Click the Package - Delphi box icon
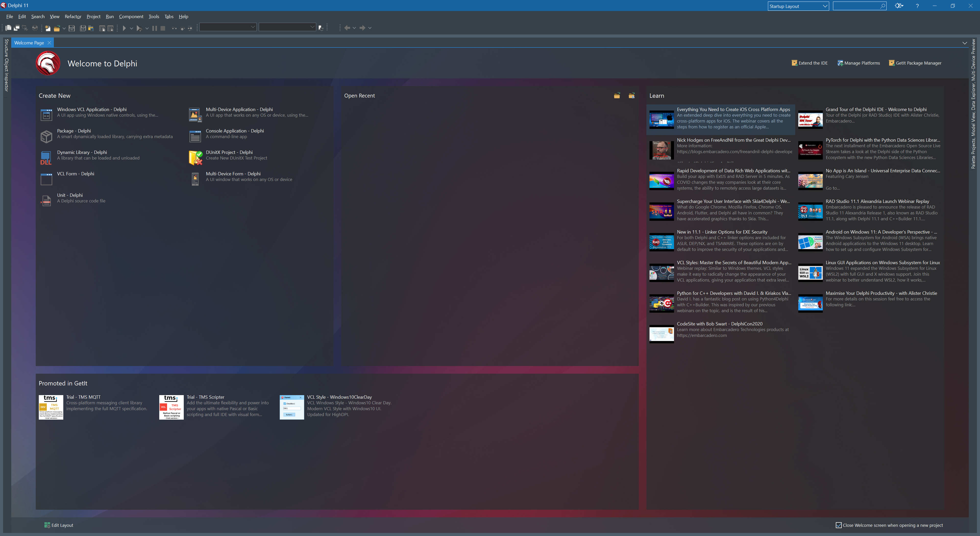The width and height of the screenshot is (980, 536). [46, 136]
